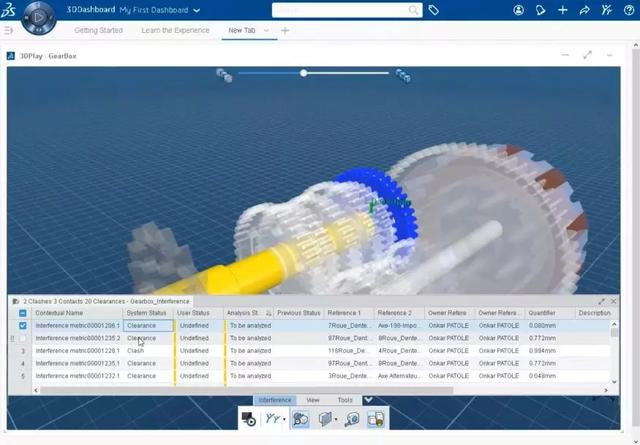
Task: Maximize the 3DPlay widget
Action: (587, 55)
